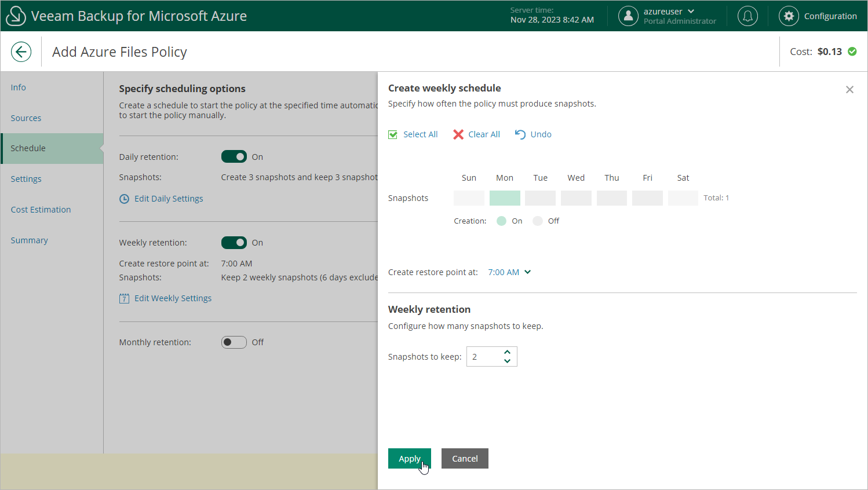Open the Settings step

point(52,179)
